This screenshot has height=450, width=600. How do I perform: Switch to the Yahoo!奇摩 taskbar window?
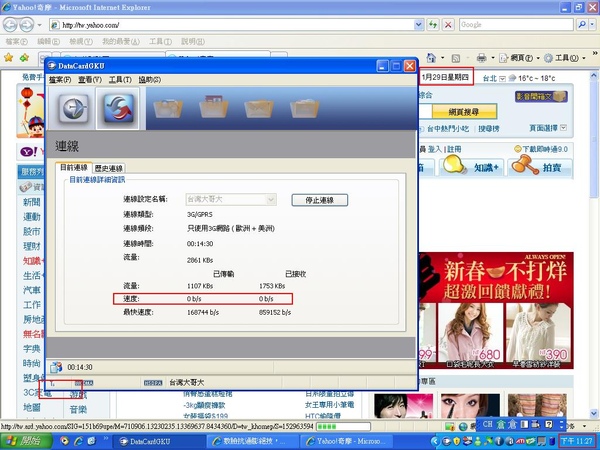[x=346, y=441]
